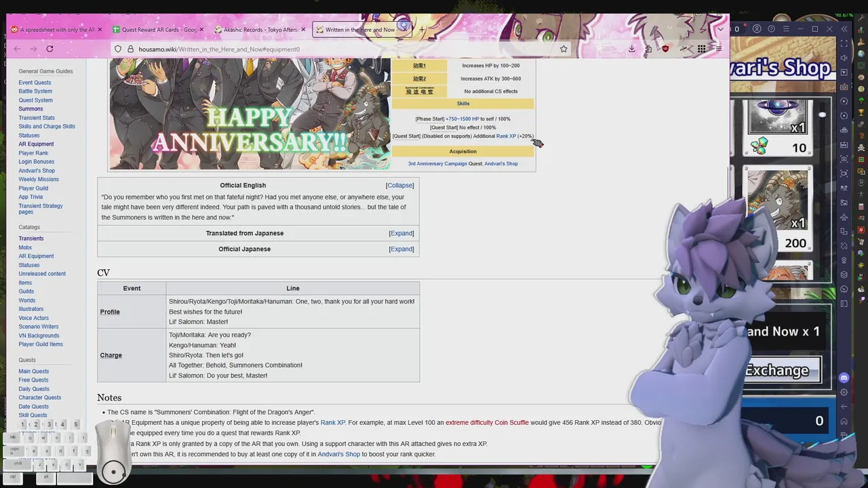Close the Quest Reward AR Cards tab
Viewport: 868px width, 488px height.
201,29
